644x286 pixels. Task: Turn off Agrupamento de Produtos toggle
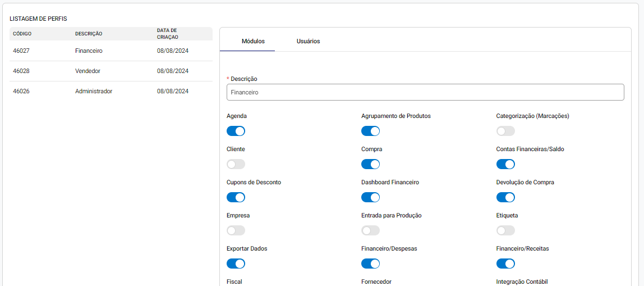point(370,131)
